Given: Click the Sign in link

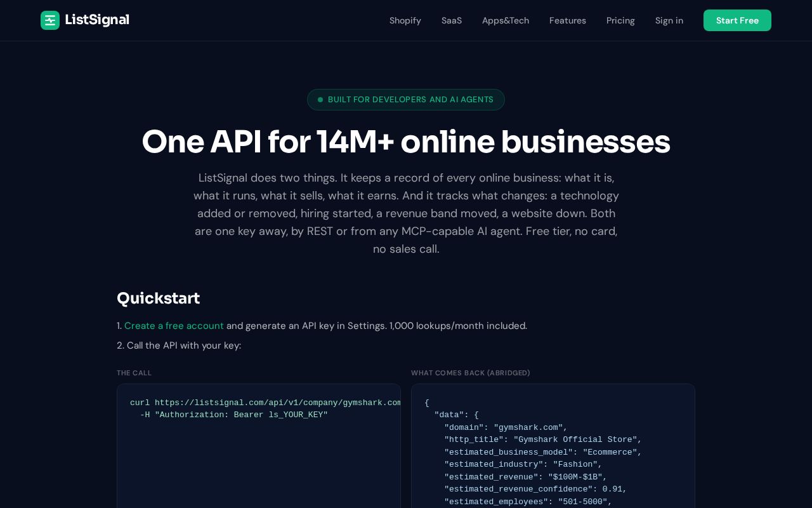Looking at the screenshot, I should (x=669, y=20).
